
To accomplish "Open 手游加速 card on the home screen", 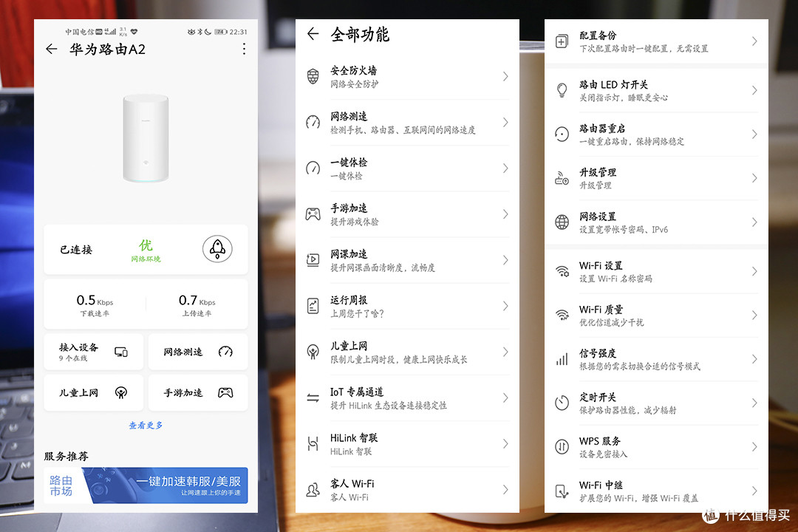I will coord(198,392).
